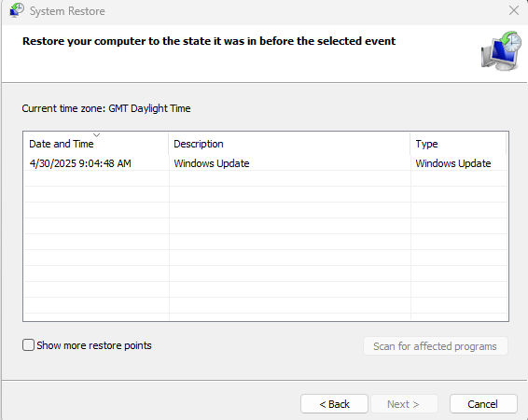
Task: Close the System Restore dialog window
Action: 514,10
